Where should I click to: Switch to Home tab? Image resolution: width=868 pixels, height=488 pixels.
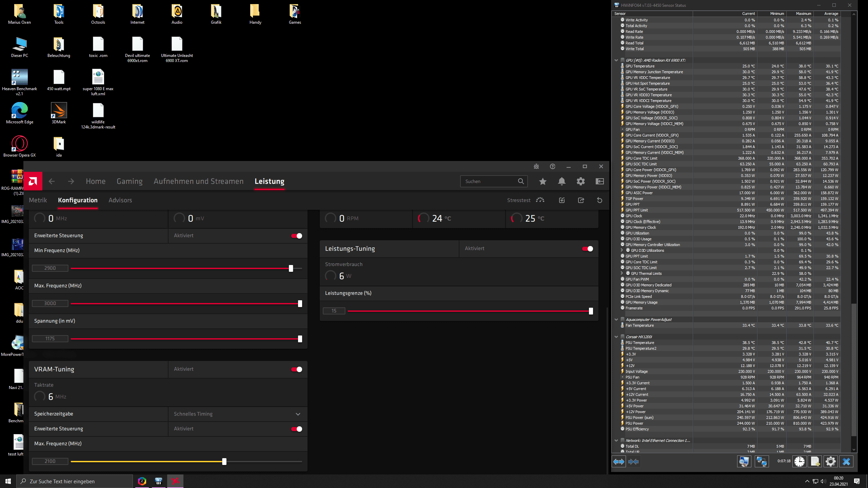(x=96, y=181)
